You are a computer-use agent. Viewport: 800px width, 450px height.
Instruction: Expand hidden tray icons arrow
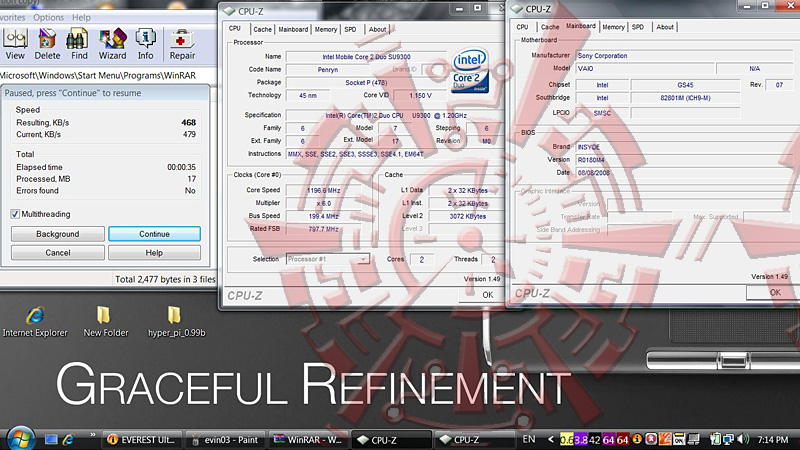[x=551, y=439]
